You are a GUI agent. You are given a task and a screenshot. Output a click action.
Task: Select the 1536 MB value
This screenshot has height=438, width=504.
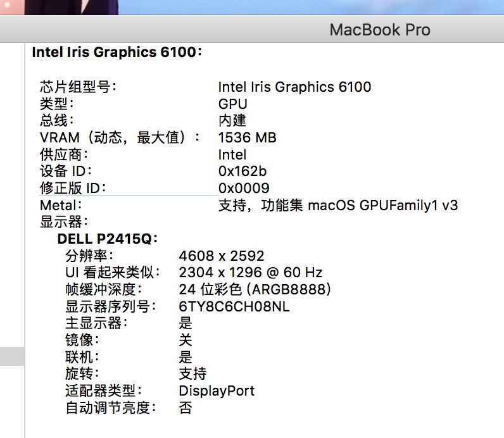[x=247, y=137]
